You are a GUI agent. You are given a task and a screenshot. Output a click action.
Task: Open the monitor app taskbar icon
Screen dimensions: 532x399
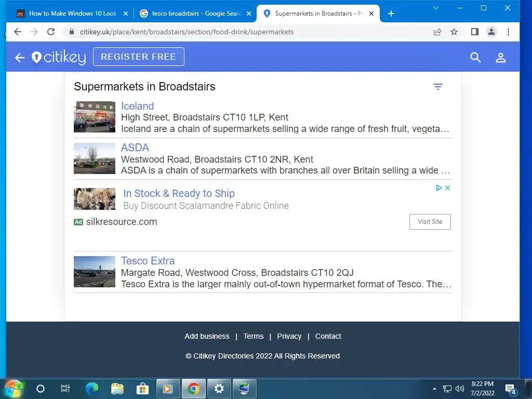(x=244, y=389)
